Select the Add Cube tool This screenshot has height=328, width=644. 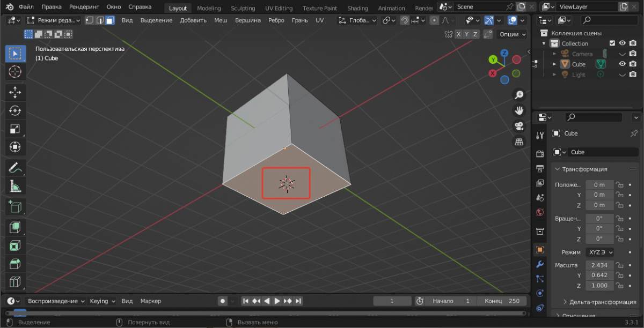pyautogui.click(x=15, y=207)
